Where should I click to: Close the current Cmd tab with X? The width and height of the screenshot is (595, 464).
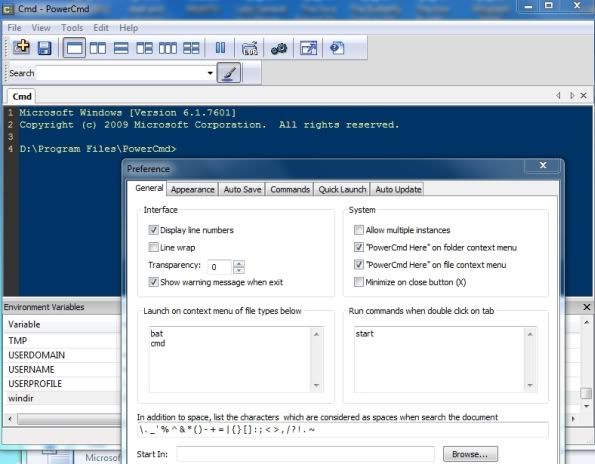point(584,96)
